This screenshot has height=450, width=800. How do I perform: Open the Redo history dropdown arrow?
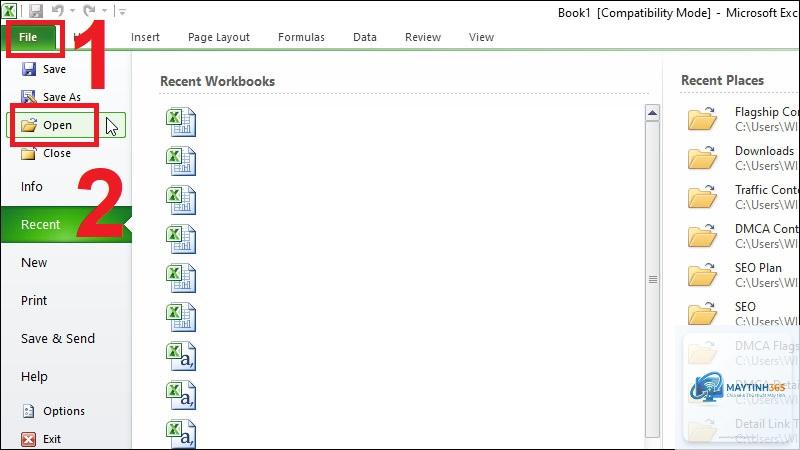coord(104,11)
